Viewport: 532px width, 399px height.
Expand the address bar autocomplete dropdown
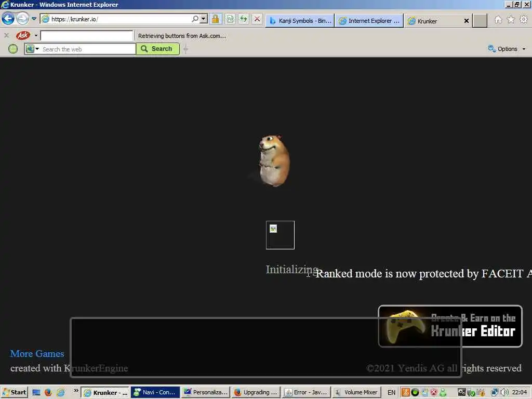click(204, 19)
